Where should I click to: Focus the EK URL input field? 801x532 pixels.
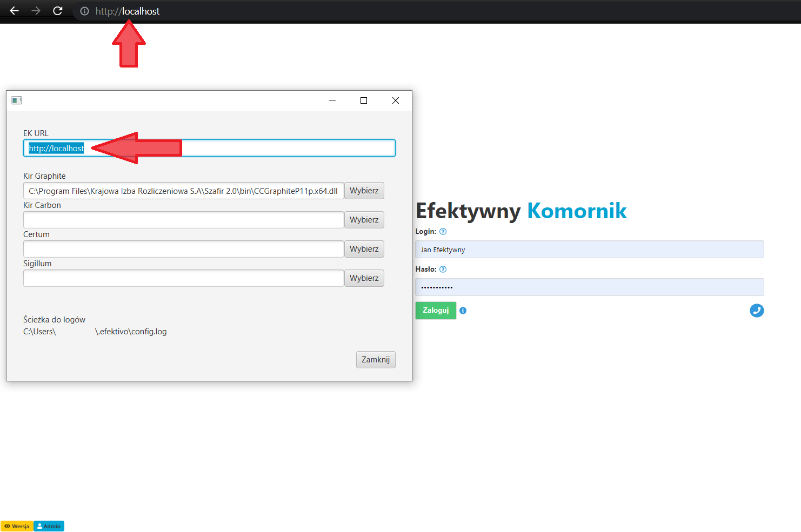[x=209, y=148]
